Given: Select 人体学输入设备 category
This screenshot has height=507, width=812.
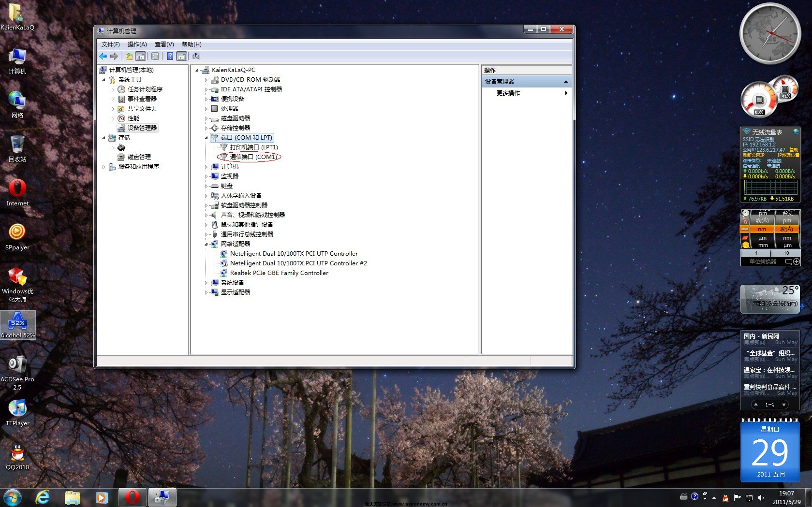Looking at the screenshot, I should 241,196.
